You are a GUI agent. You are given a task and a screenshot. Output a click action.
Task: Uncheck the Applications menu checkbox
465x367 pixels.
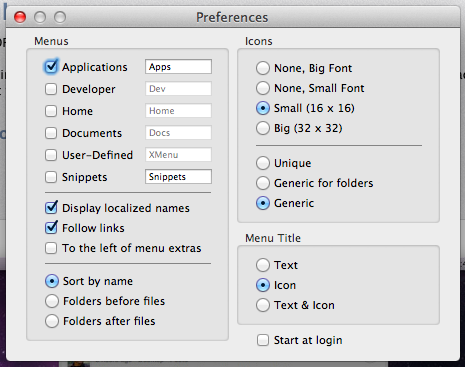51,67
